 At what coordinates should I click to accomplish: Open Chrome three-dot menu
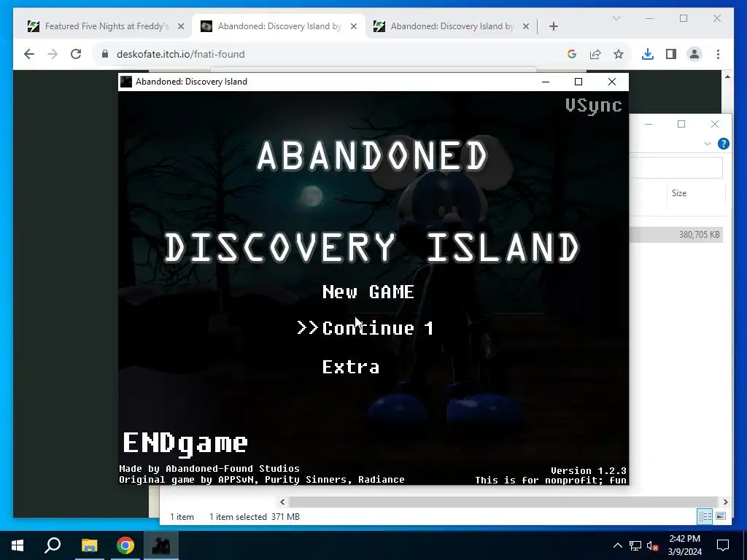(718, 54)
